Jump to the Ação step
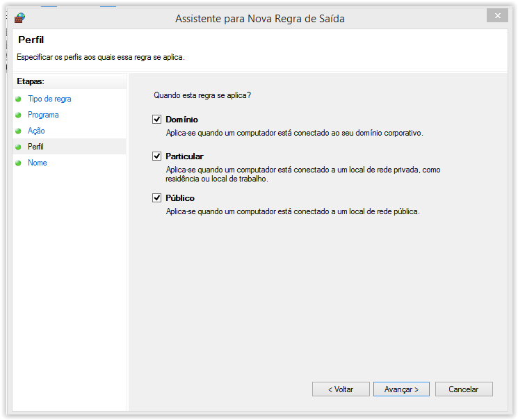 (x=36, y=131)
